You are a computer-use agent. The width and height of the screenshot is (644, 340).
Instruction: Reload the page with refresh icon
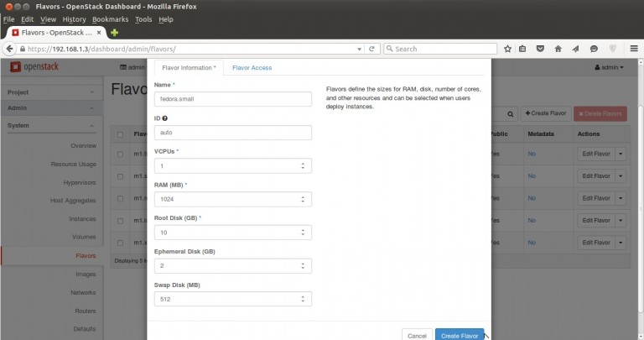pos(371,49)
